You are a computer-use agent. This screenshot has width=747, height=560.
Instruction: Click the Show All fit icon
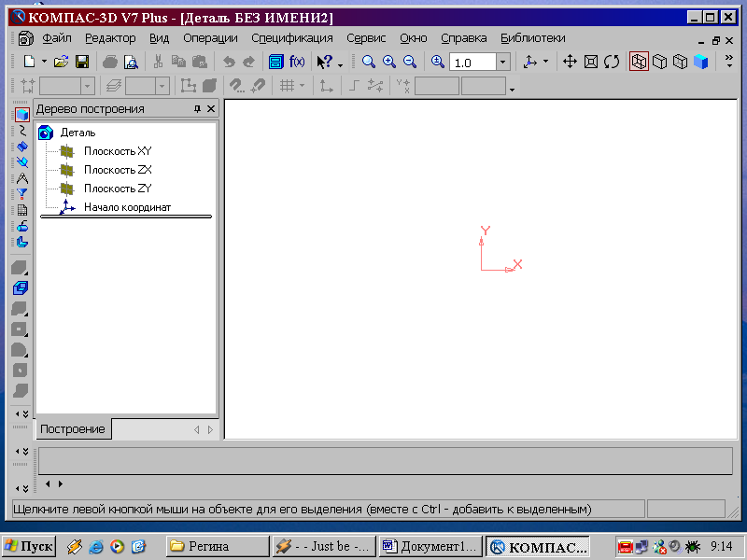pos(591,62)
